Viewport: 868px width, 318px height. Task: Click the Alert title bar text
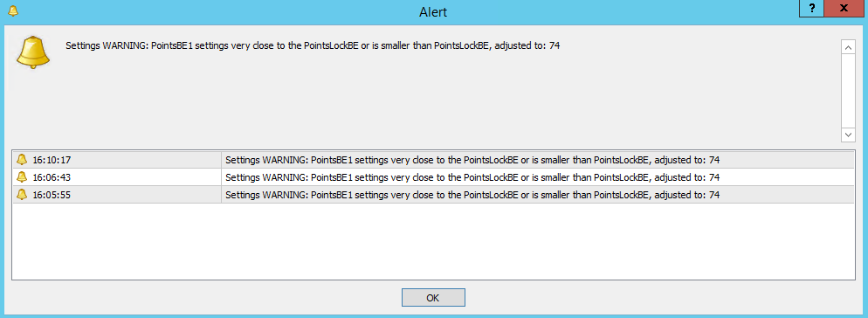pos(433,11)
